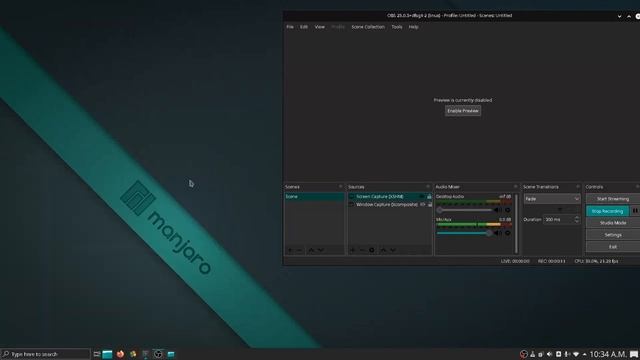The image size is (640, 360).
Task: Increase transition Duration with up arrow
Action: point(577,218)
